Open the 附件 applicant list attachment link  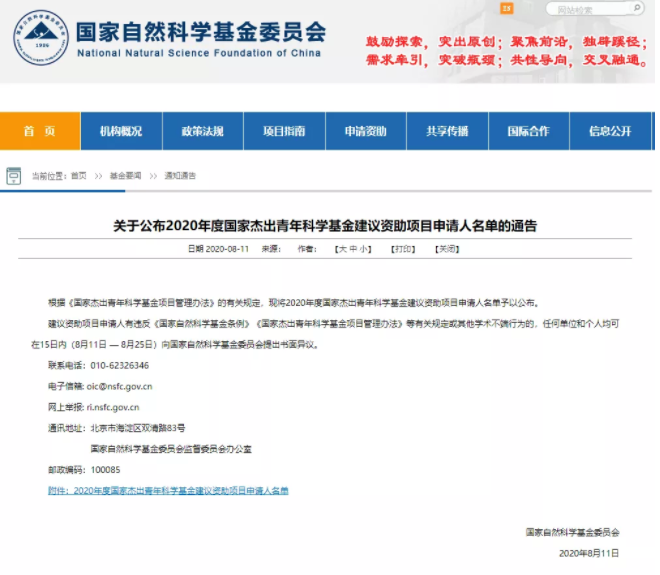point(168,491)
